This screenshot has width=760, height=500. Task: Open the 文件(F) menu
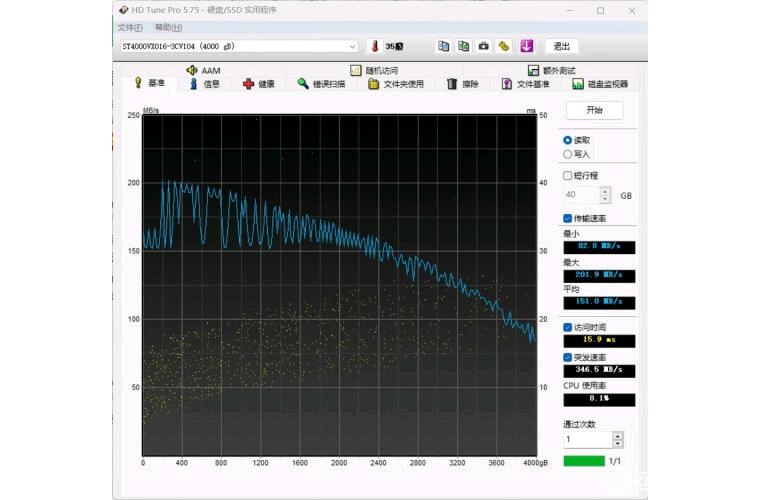pos(130,27)
